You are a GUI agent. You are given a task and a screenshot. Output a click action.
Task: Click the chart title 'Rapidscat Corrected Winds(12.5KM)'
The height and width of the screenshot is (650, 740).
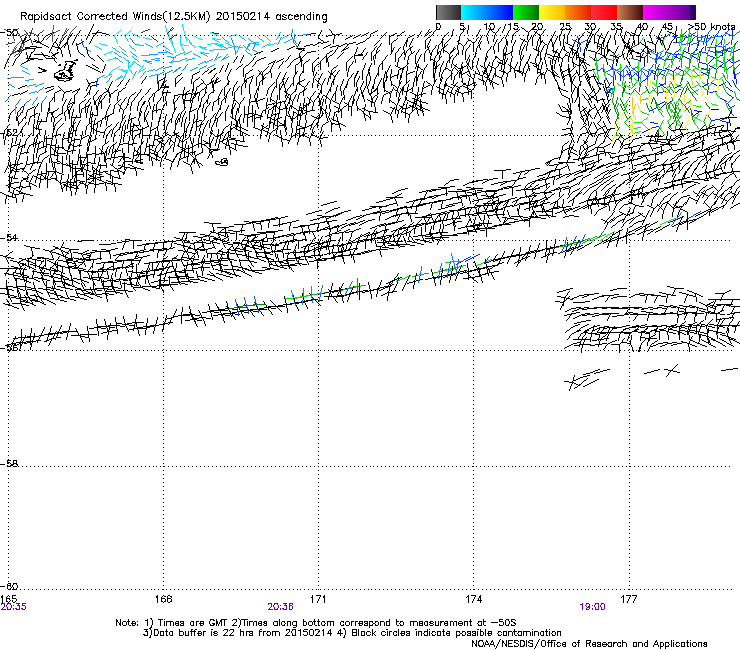[115, 17]
